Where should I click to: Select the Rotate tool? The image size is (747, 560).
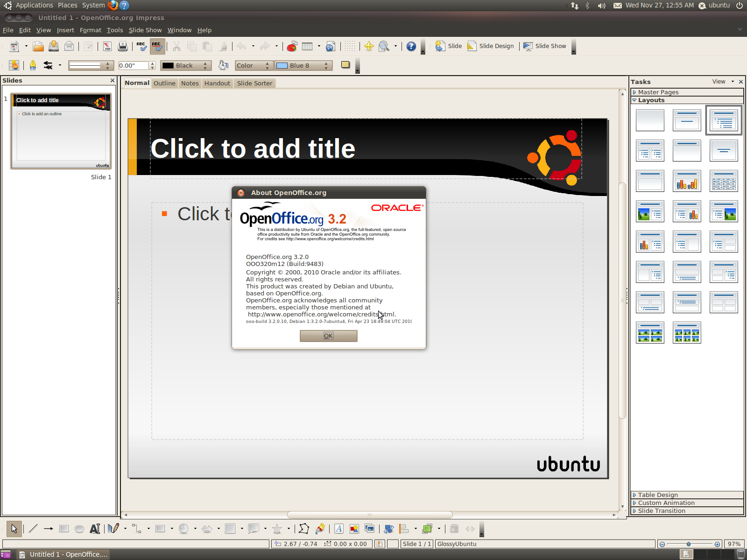click(x=389, y=529)
